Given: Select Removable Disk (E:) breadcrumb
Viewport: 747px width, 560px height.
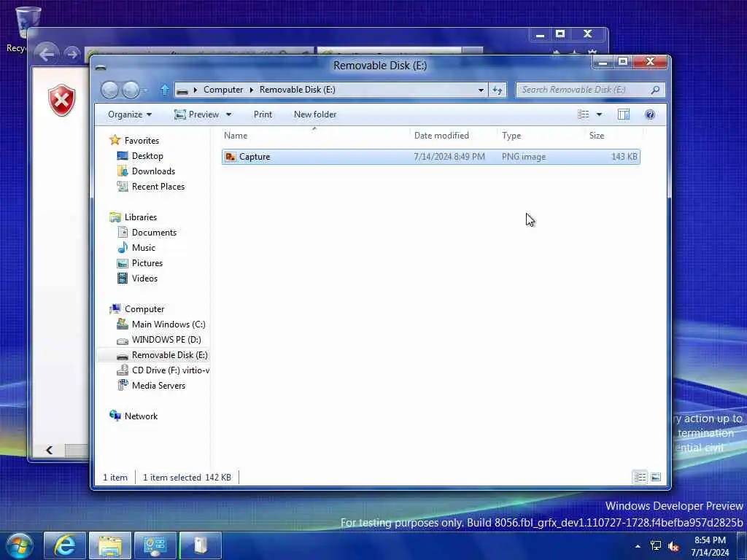Looking at the screenshot, I should tap(298, 90).
